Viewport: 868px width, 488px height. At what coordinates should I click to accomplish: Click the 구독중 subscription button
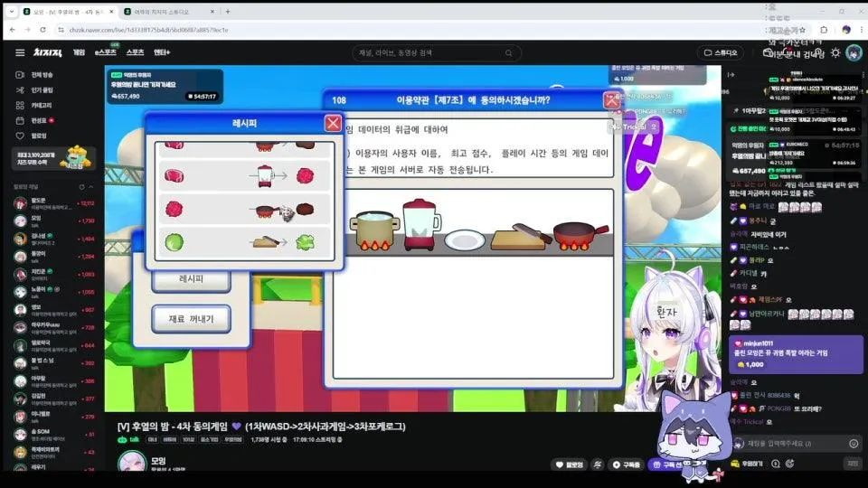click(626, 465)
